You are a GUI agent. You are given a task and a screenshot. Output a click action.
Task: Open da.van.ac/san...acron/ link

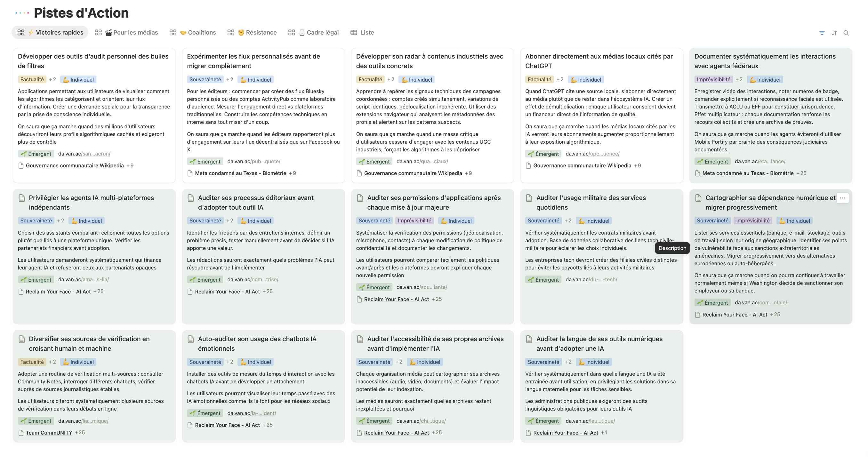(x=84, y=154)
